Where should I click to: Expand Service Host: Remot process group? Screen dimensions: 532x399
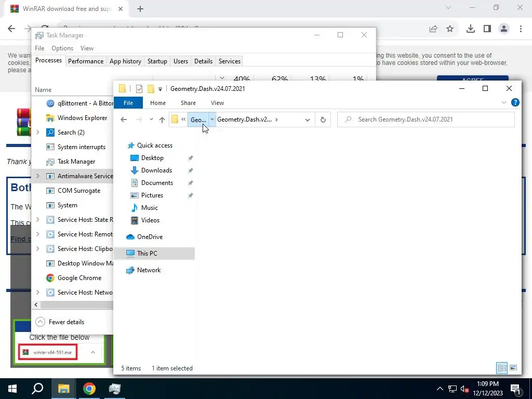(37, 234)
